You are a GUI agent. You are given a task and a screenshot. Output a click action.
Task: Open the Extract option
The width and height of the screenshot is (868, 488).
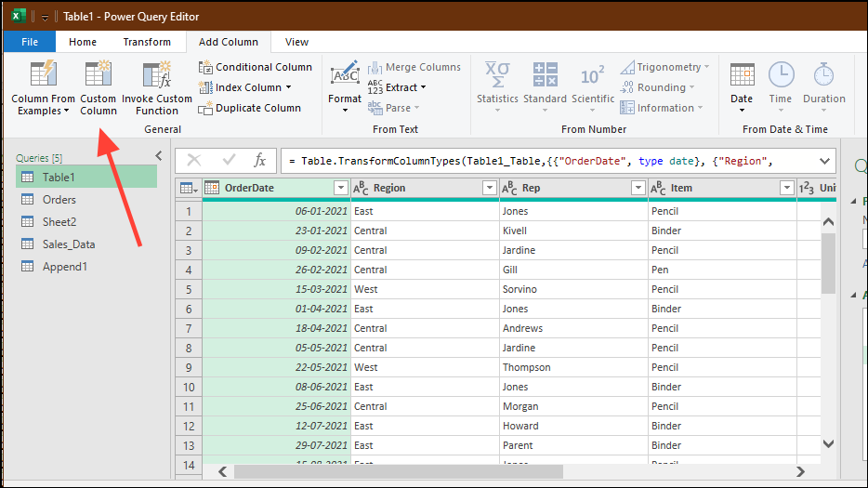click(x=397, y=87)
